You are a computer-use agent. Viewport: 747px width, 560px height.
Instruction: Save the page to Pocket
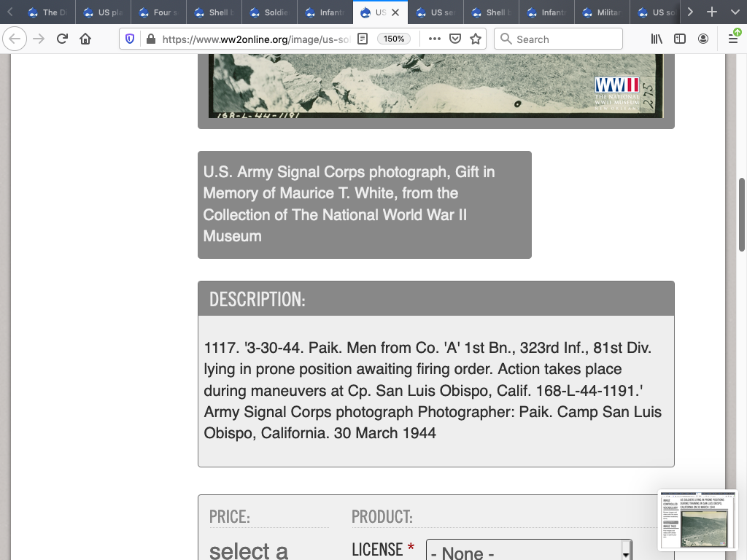(455, 39)
